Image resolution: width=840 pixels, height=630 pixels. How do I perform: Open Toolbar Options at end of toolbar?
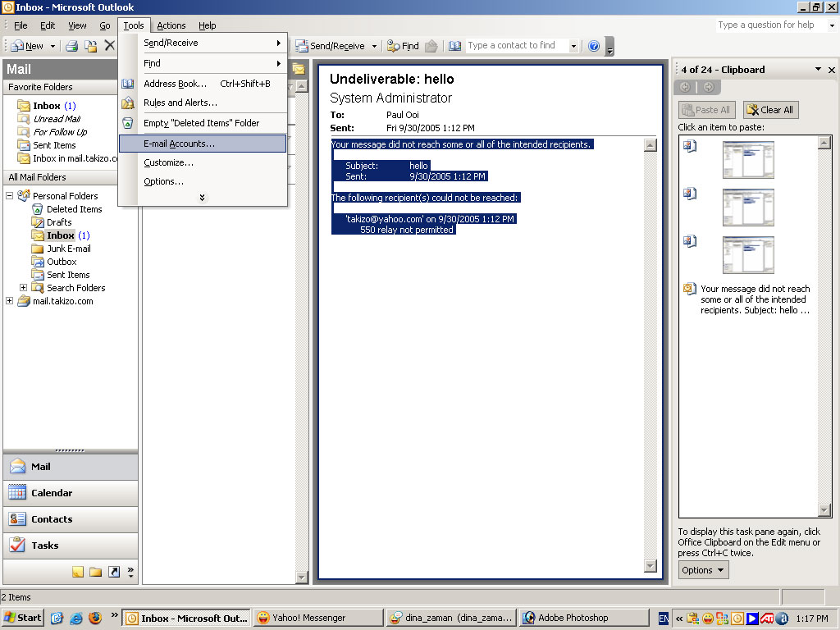609,47
